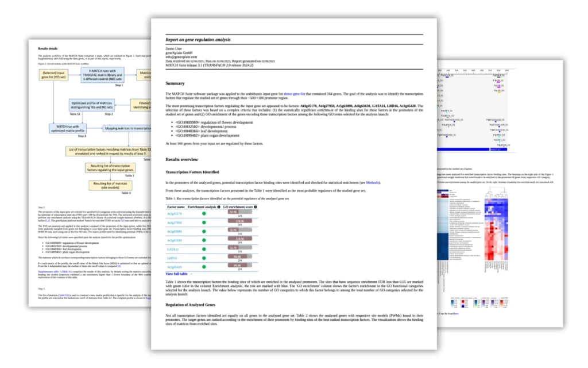Click the GO score bar for At2g45420
Screen dimensions: 588x368
(240, 265)
